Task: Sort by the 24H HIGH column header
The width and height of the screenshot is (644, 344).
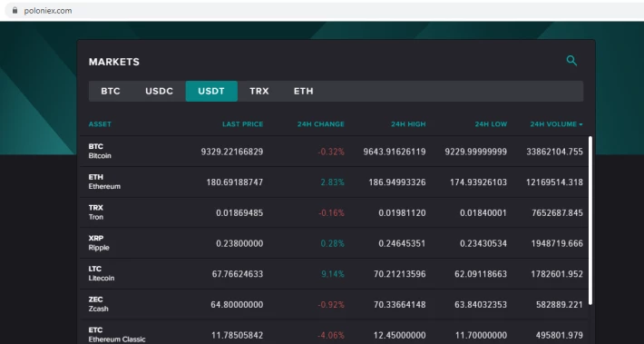Action: (x=408, y=124)
